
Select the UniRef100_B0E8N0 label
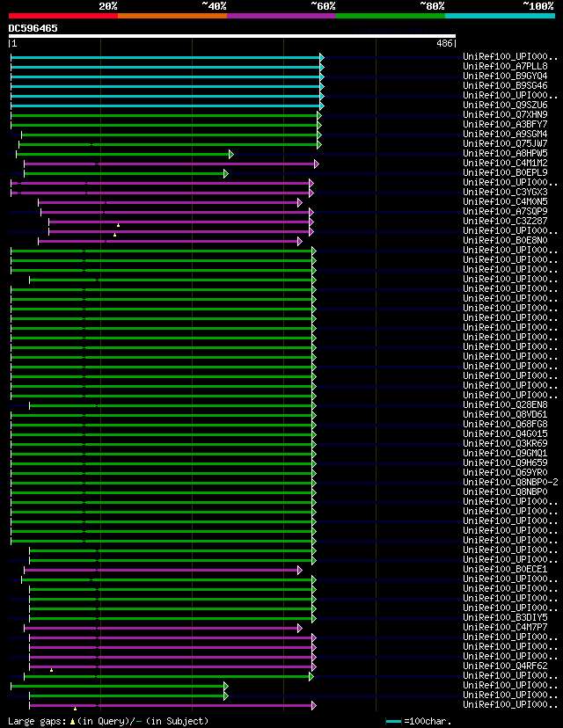point(505,241)
